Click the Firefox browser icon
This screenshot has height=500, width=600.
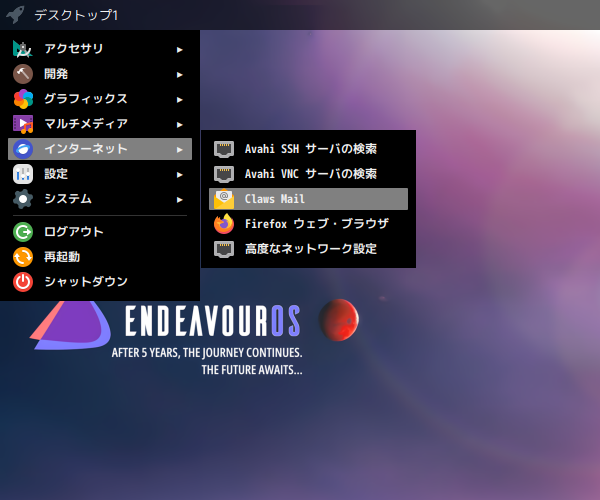[x=224, y=224]
